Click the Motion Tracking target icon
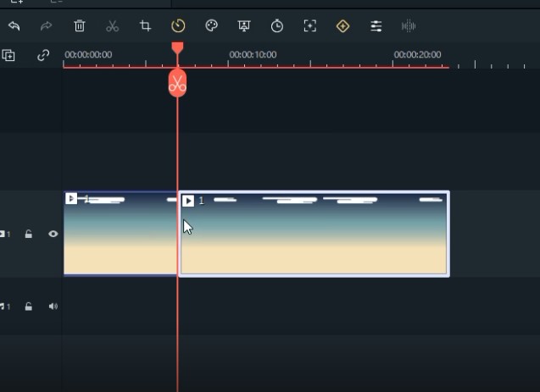This screenshot has width=540, height=392. (x=310, y=26)
